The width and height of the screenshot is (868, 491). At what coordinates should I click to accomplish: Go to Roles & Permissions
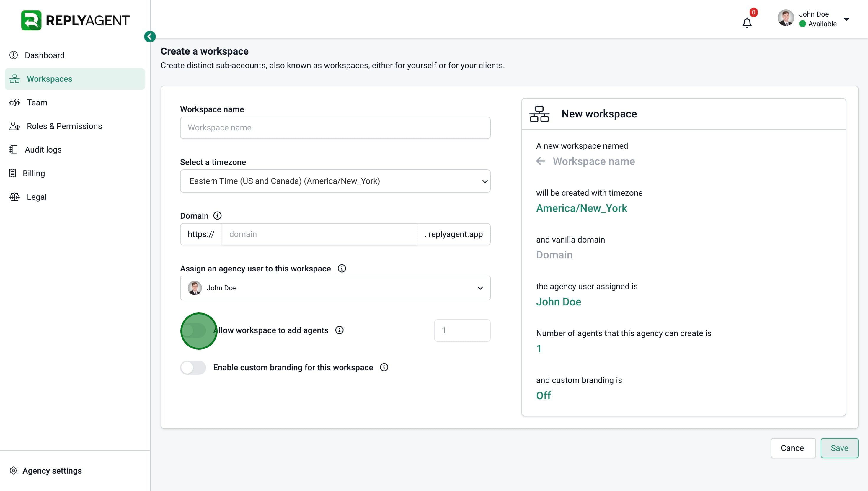click(x=64, y=126)
